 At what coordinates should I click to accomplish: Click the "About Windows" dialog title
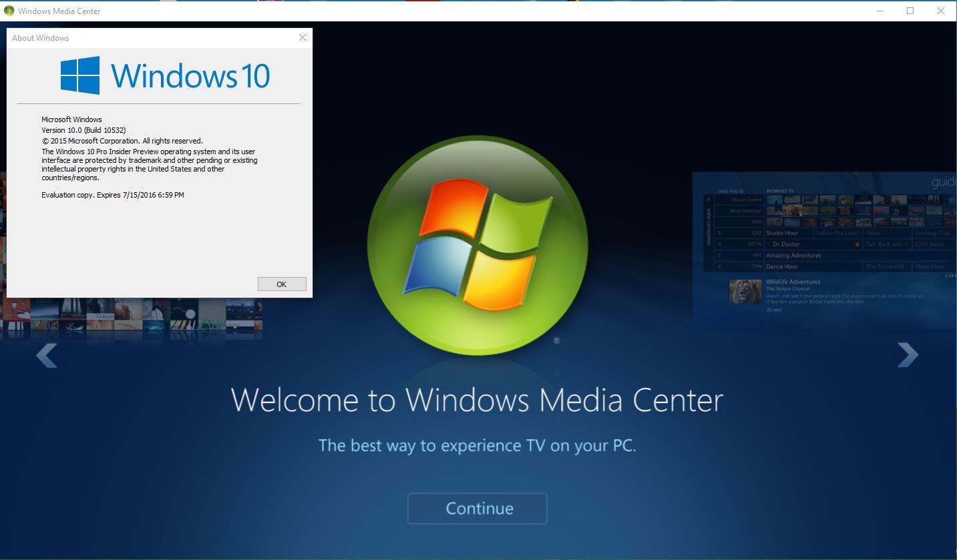[40, 37]
